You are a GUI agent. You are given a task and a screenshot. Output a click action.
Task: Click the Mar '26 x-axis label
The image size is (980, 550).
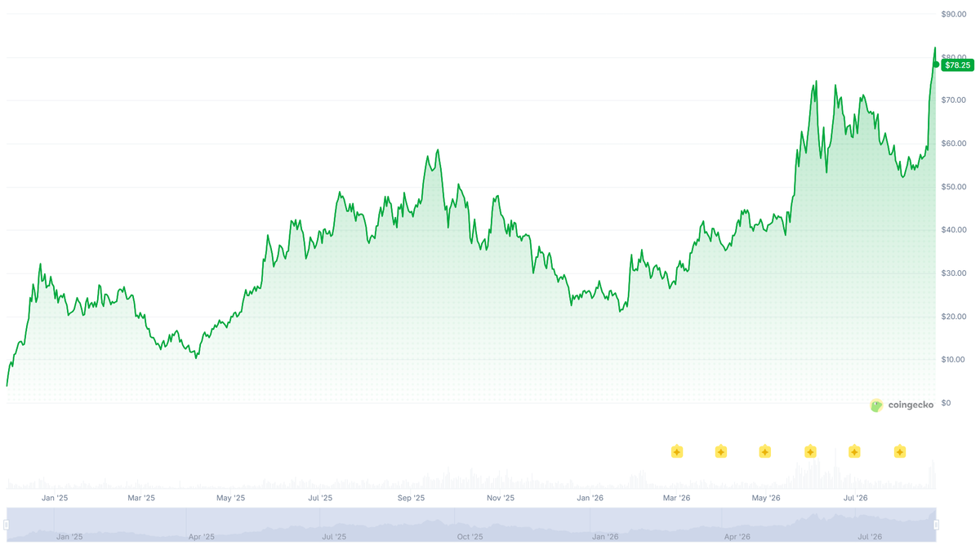click(676, 498)
